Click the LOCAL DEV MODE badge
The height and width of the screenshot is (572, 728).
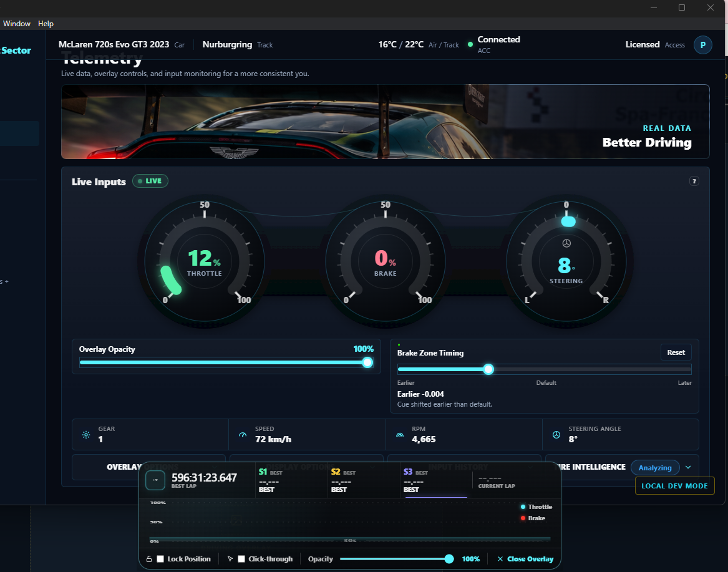pyautogui.click(x=674, y=486)
